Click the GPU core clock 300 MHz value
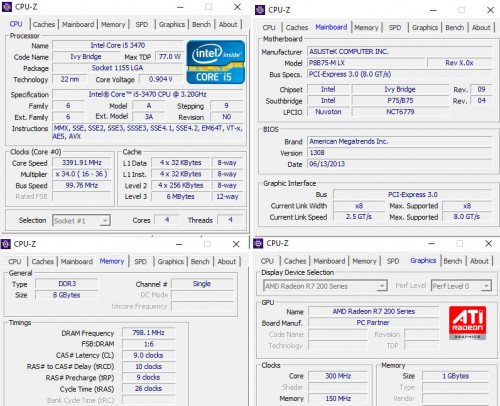Screen dimensions: 500x406 click(x=338, y=376)
